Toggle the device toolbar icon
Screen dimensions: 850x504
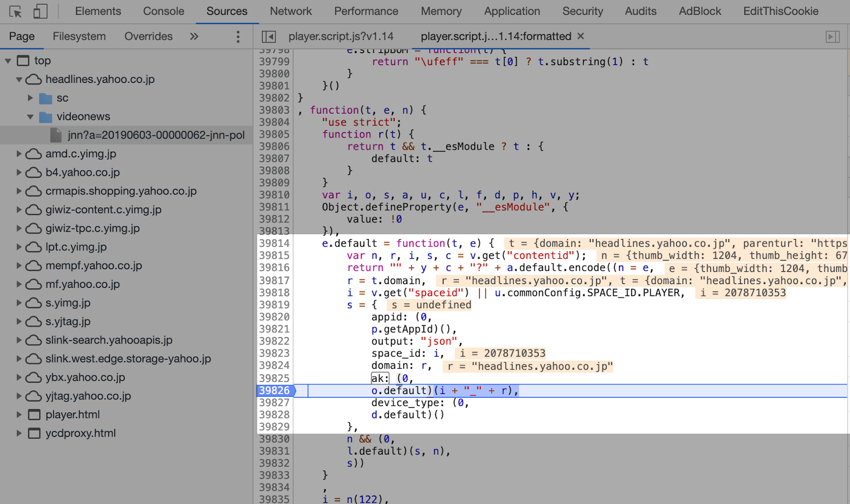pyautogui.click(x=40, y=11)
